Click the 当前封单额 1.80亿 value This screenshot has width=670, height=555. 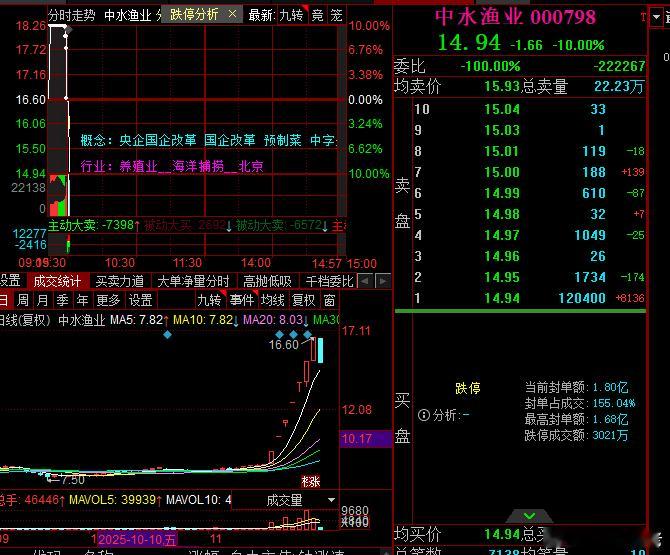click(611, 388)
